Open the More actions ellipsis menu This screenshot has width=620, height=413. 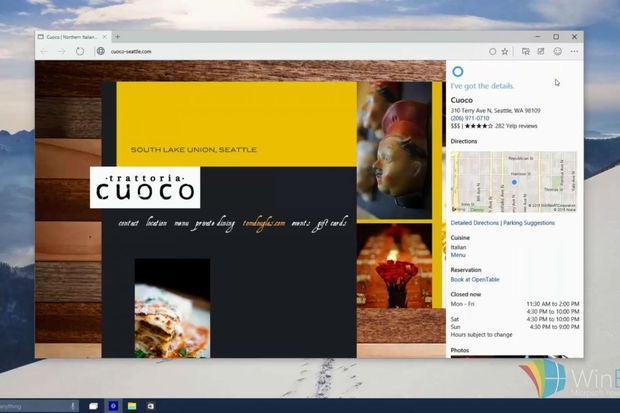[574, 51]
